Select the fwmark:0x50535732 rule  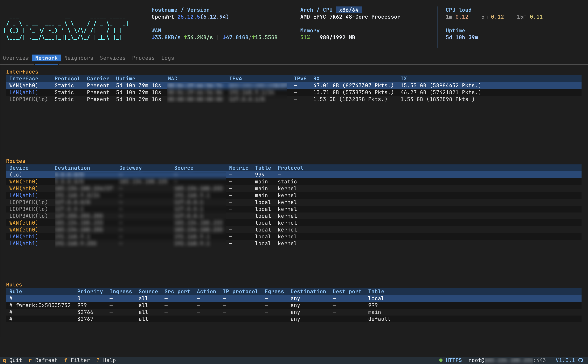click(x=294, y=305)
